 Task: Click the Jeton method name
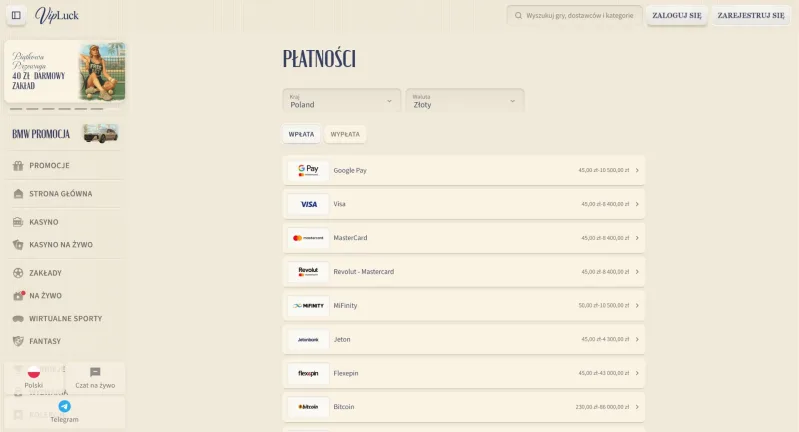click(342, 339)
